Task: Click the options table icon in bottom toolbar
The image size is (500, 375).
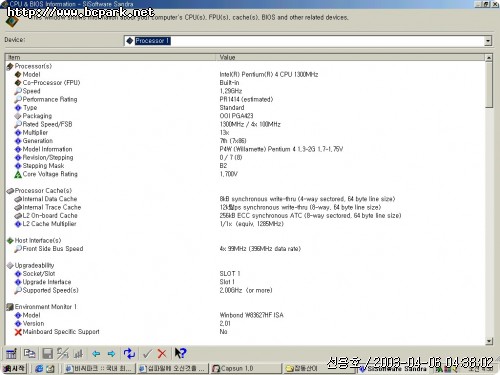Action: pos(11,353)
